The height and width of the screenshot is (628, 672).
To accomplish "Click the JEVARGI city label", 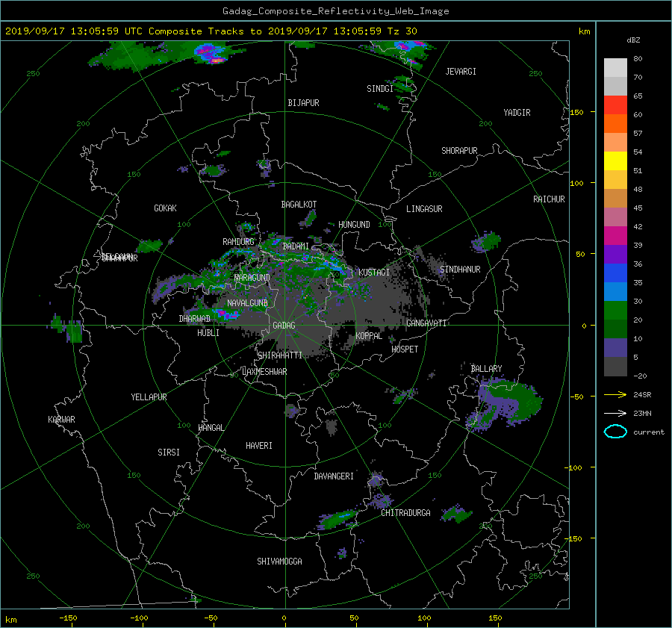I will pos(461,72).
